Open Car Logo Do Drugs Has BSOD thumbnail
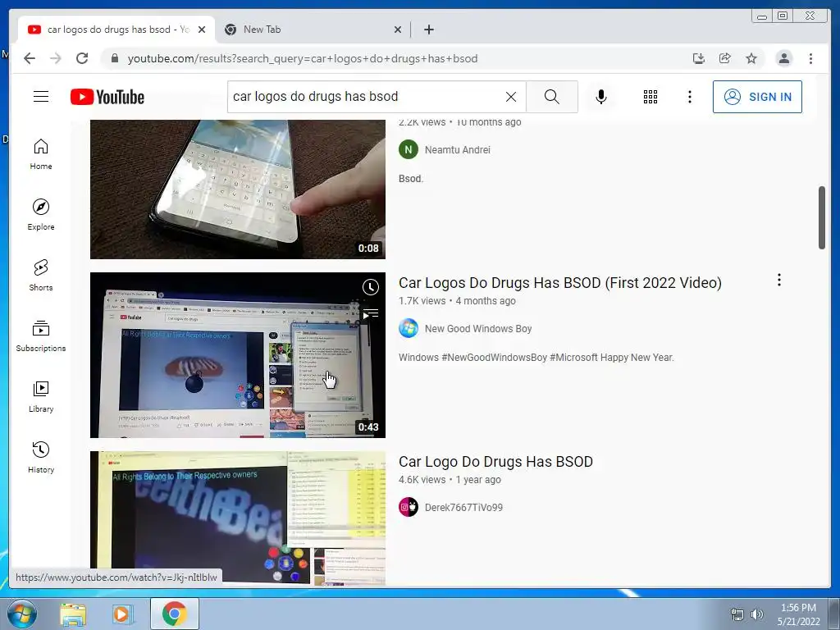Image resolution: width=840 pixels, height=630 pixels. pyautogui.click(x=237, y=518)
